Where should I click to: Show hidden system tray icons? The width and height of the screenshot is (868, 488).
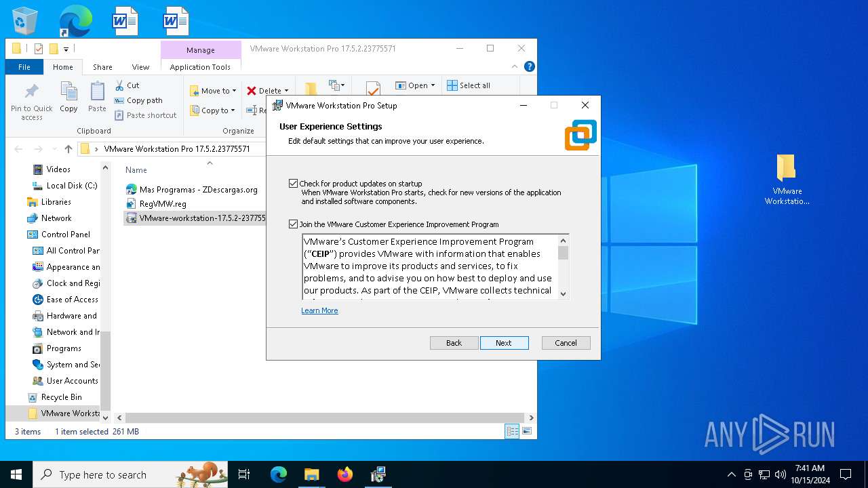[x=731, y=474]
